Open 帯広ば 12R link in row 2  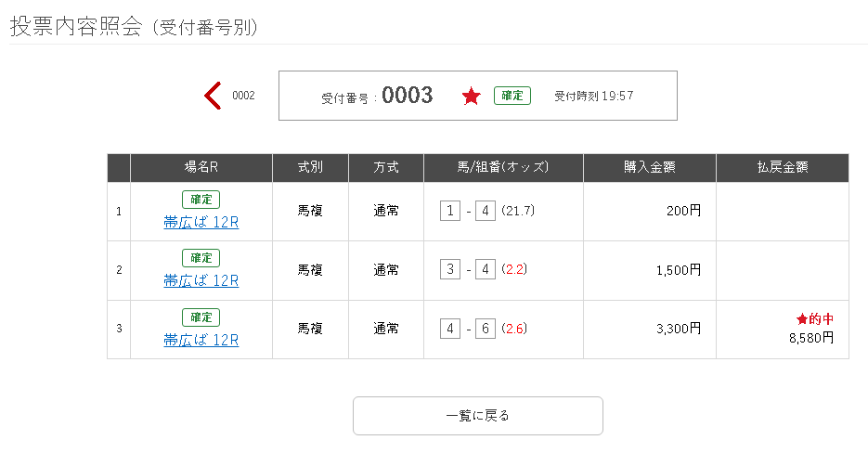point(201,281)
